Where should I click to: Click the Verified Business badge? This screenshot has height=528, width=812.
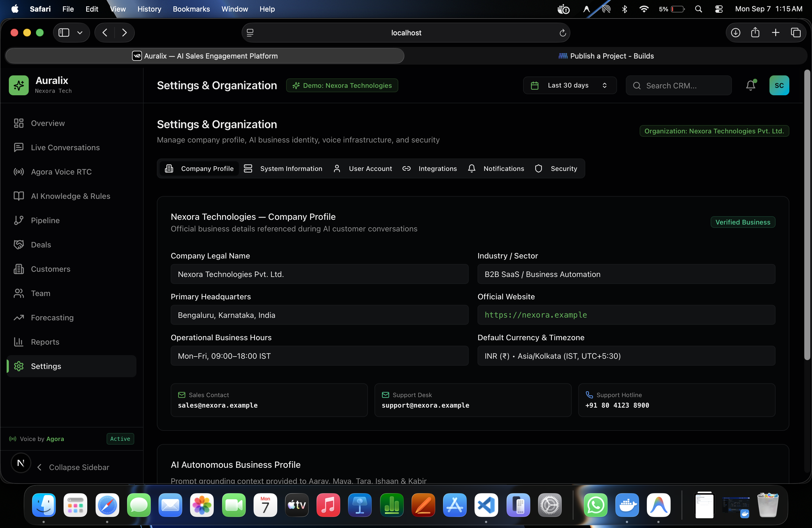(x=743, y=222)
